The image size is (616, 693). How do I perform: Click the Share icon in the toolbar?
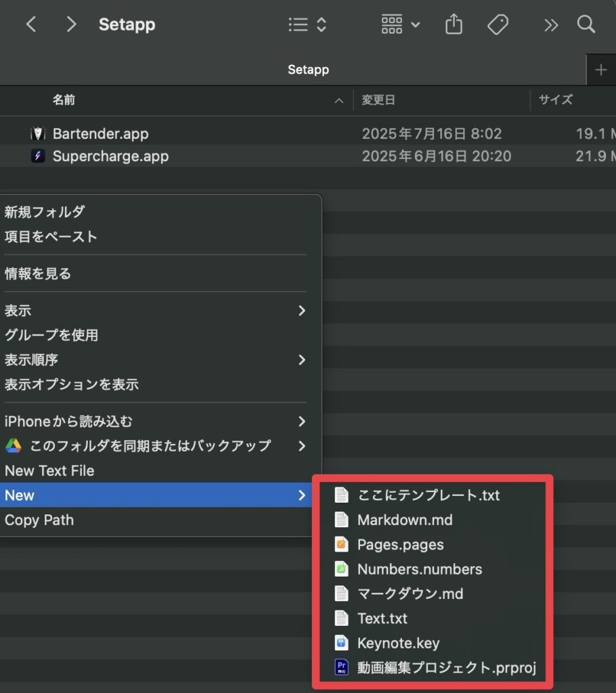[454, 24]
